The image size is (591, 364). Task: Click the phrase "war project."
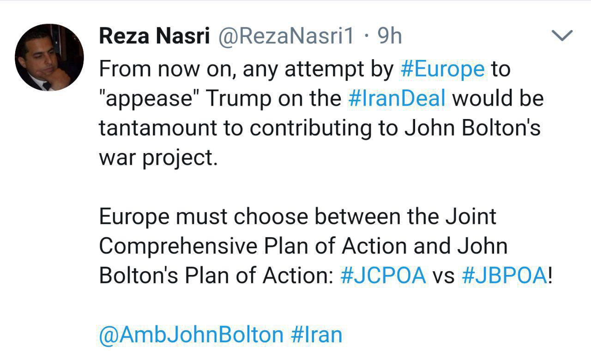(158, 158)
